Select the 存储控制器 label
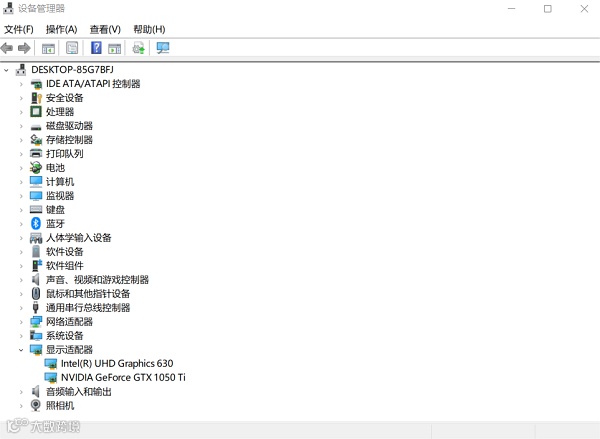This screenshot has height=439, width=600. [69, 140]
